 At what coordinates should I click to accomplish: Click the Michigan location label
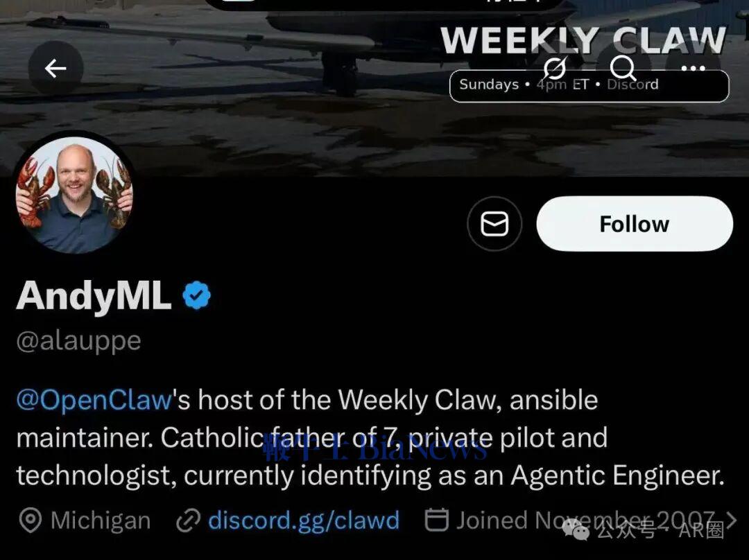[101, 520]
